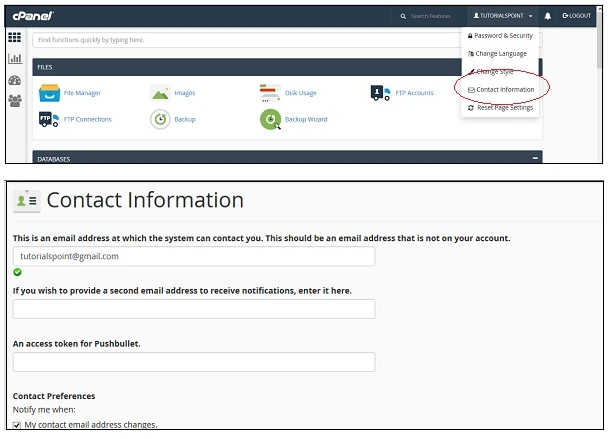Viewport: 611px width, 439px height.
Task: Launch the Backup Wizard icon
Action: coord(269,120)
